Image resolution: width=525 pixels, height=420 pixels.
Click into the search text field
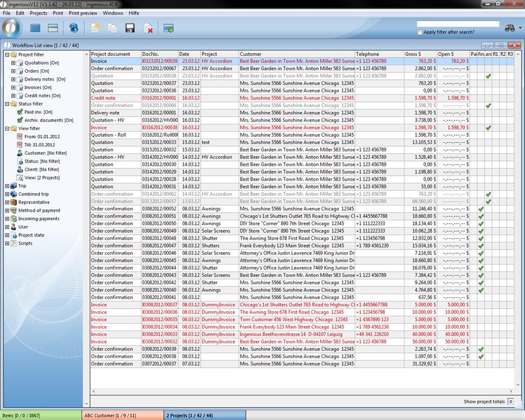tap(457, 24)
